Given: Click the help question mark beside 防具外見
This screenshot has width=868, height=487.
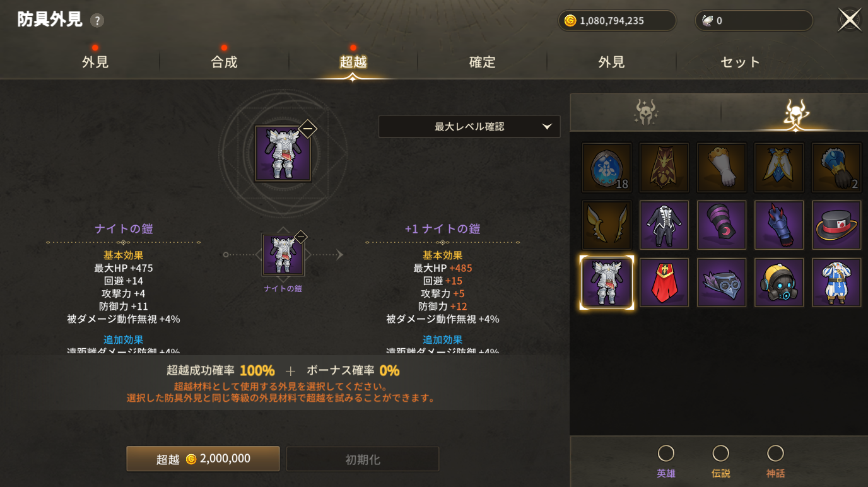Looking at the screenshot, I should click(97, 21).
